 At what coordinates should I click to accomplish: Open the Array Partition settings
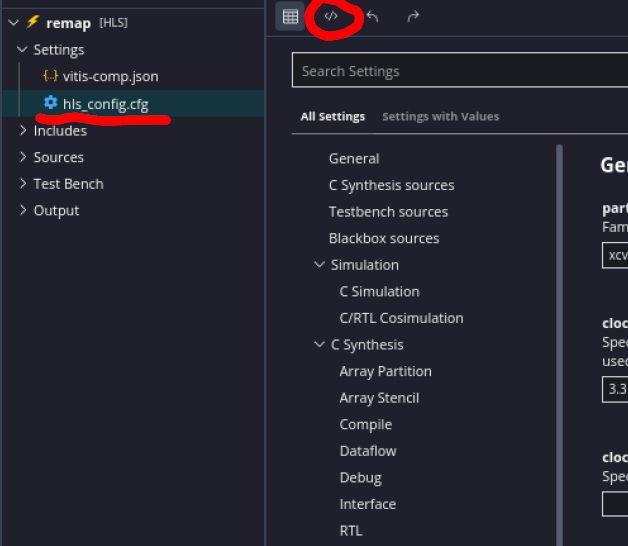[x=385, y=371]
